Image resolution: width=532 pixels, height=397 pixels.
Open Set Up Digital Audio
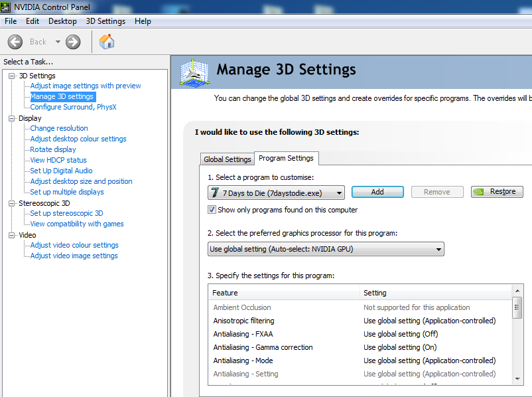(61, 171)
